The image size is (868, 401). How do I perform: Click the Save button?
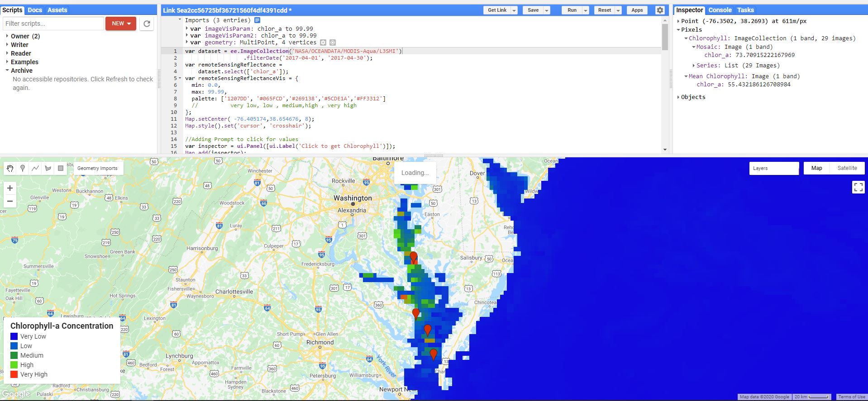533,10
